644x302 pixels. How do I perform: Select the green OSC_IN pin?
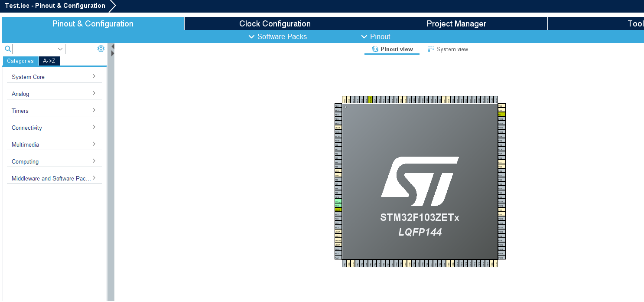[x=338, y=201]
